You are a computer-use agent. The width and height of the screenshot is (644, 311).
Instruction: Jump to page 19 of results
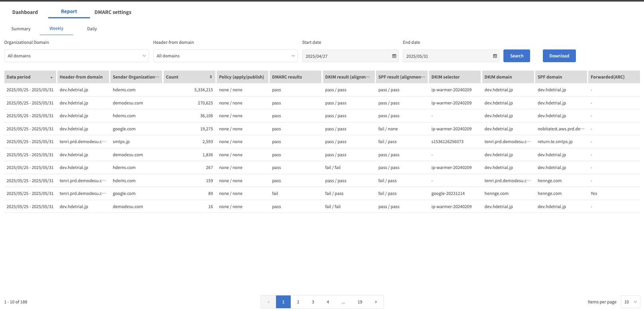[360, 302]
